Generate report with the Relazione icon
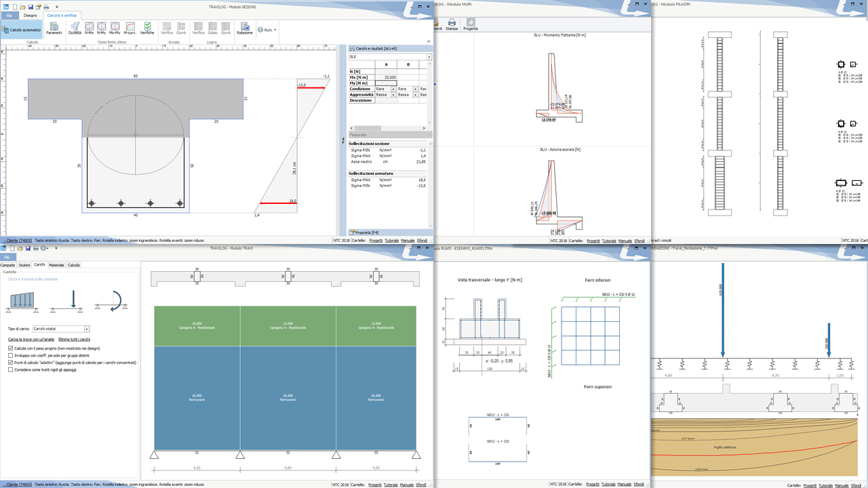The width and height of the screenshot is (868, 488). tap(245, 28)
